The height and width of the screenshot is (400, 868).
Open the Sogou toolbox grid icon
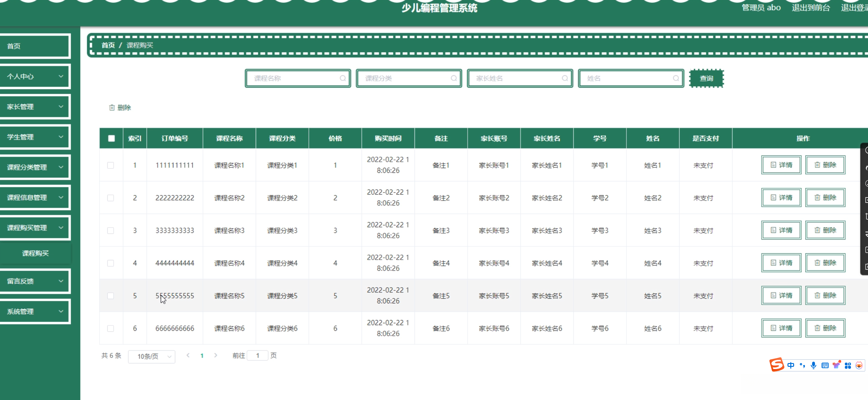(x=848, y=365)
